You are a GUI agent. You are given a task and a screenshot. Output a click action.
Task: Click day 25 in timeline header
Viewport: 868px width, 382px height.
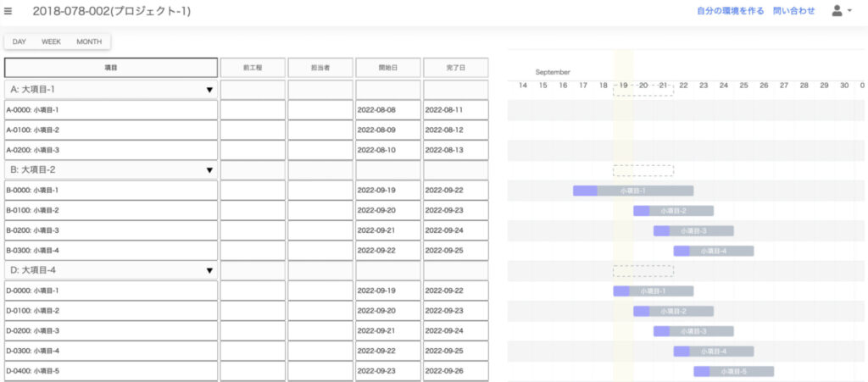[743, 86]
